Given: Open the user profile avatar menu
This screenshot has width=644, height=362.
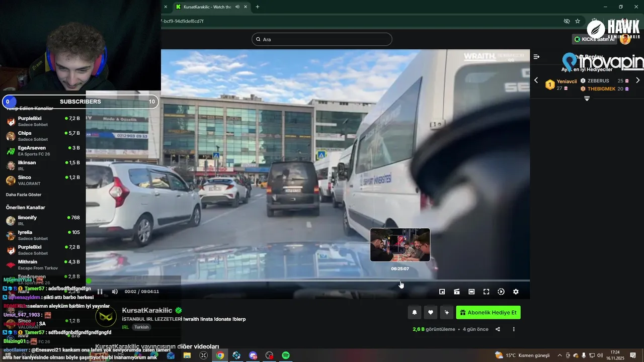Looking at the screenshot, I should (x=625, y=39).
